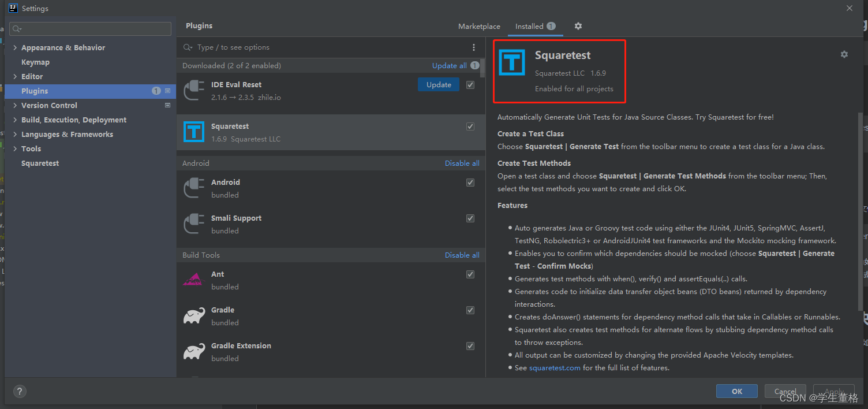
Task: Click the plugins gear settings icon
Action: pos(578,26)
